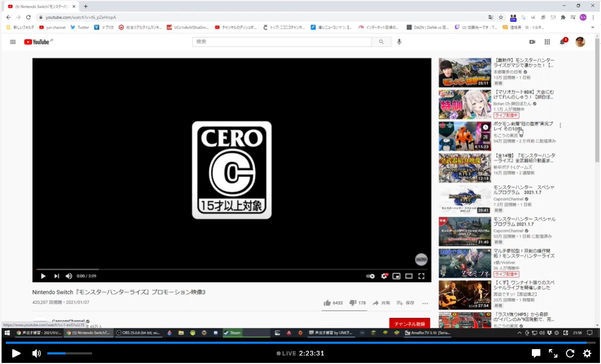Open the YouTube apps grid menu
The width and height of the screenshot is (601, 364).
547,42
